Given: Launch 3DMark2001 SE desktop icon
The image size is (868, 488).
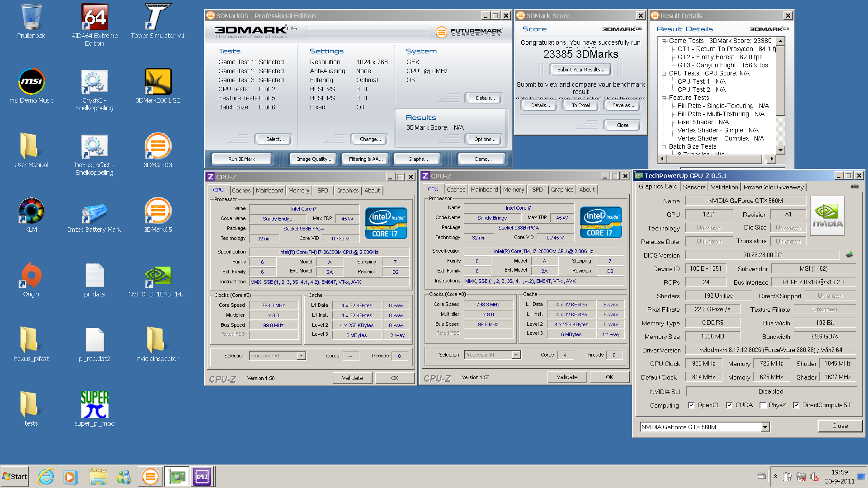Looking at the screenshot, I should [x=158, y=86].
